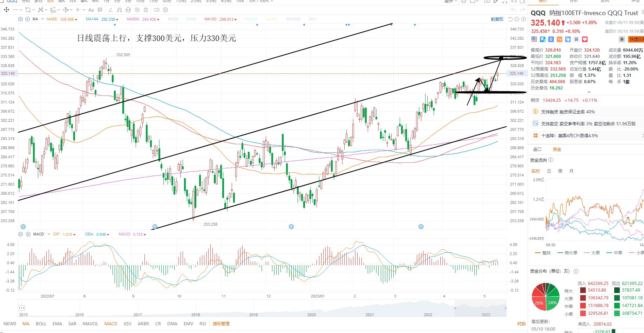Viewport: 644px width, 333px height.
Task: Toggle the MA900 line visibility
Action: point(143,19)
